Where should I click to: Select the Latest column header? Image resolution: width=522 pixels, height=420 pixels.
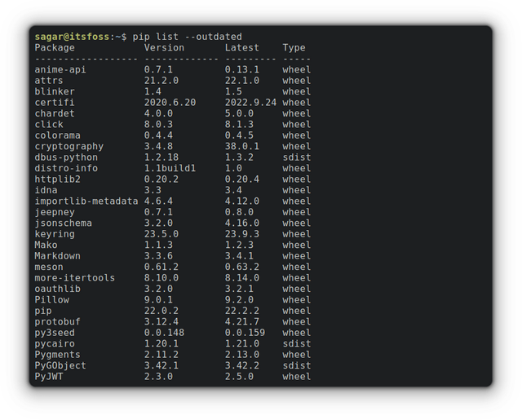pos(242,47)
